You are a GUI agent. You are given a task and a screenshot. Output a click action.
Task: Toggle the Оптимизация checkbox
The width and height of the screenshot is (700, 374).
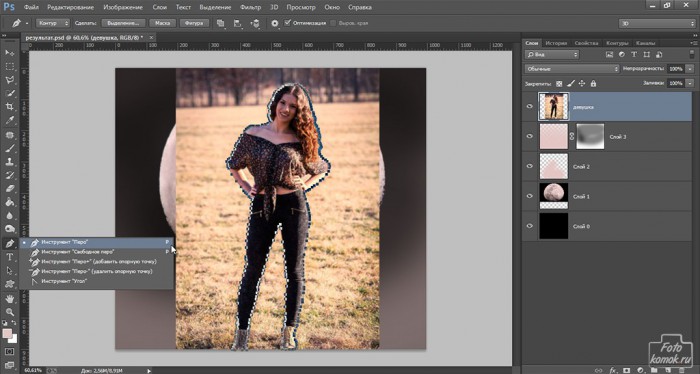click(288, 23)
